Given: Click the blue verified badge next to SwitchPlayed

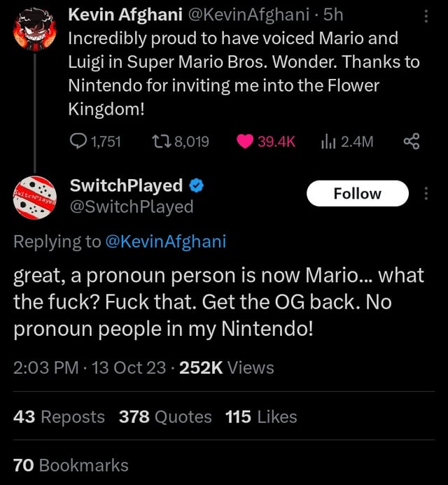Looking at the screenshot, I should point(197,185).
